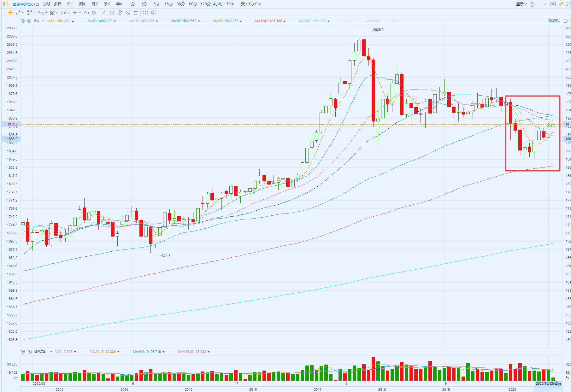Switch to the 1分 timeframe
The image size is (571, 392).
(x=132, y=4)
